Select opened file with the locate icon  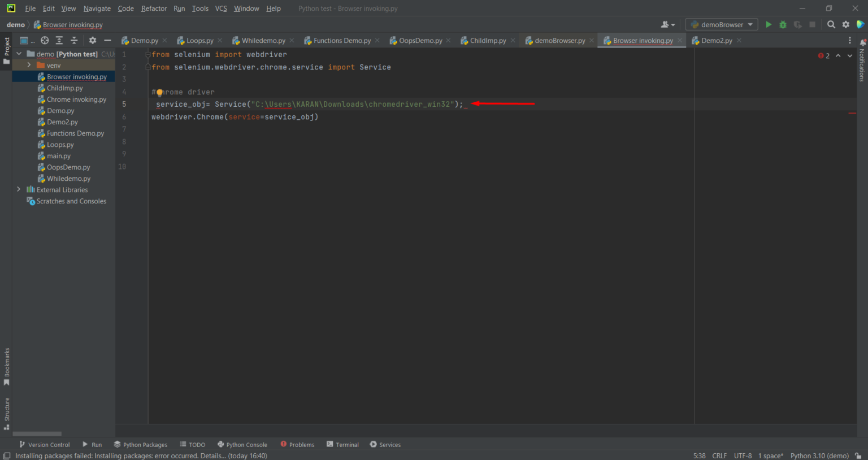click(44, 40)
